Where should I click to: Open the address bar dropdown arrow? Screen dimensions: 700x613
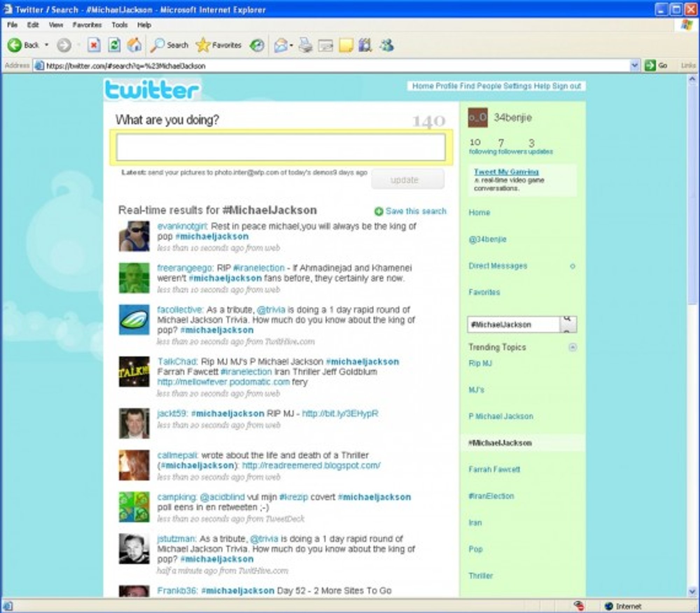(x=635, y=65)
